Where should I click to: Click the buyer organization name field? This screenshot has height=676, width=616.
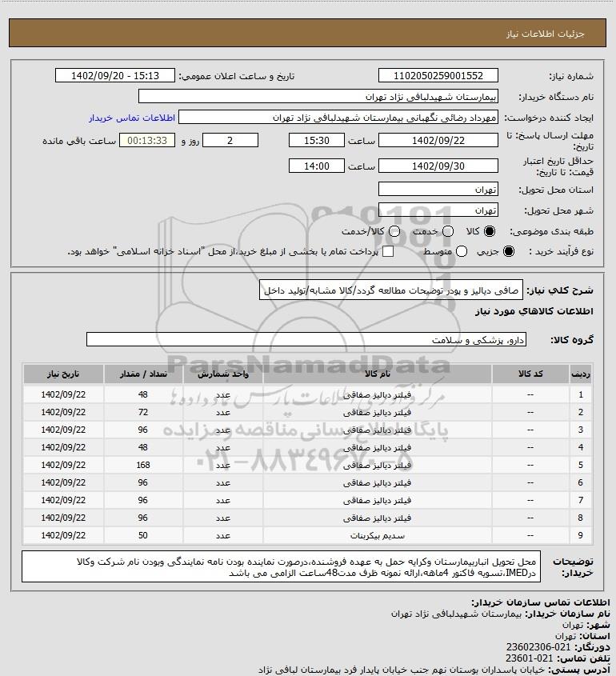(x=318, y=97)
